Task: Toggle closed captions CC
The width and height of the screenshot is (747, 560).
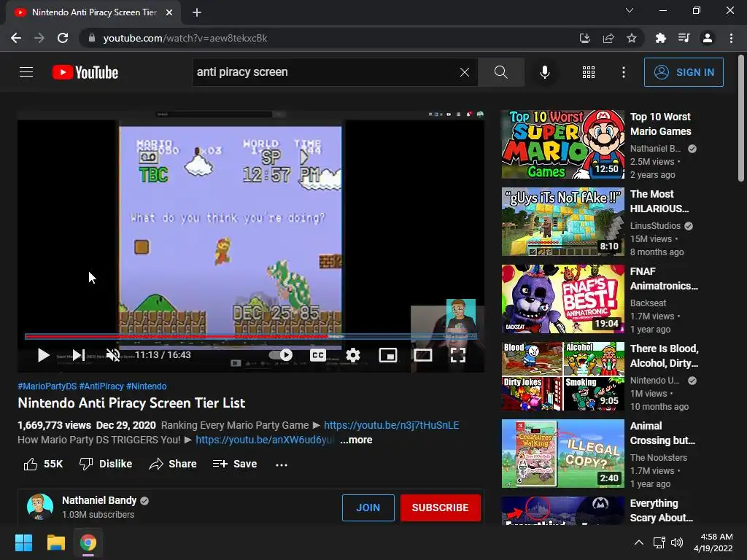Action: pos(318,355)
